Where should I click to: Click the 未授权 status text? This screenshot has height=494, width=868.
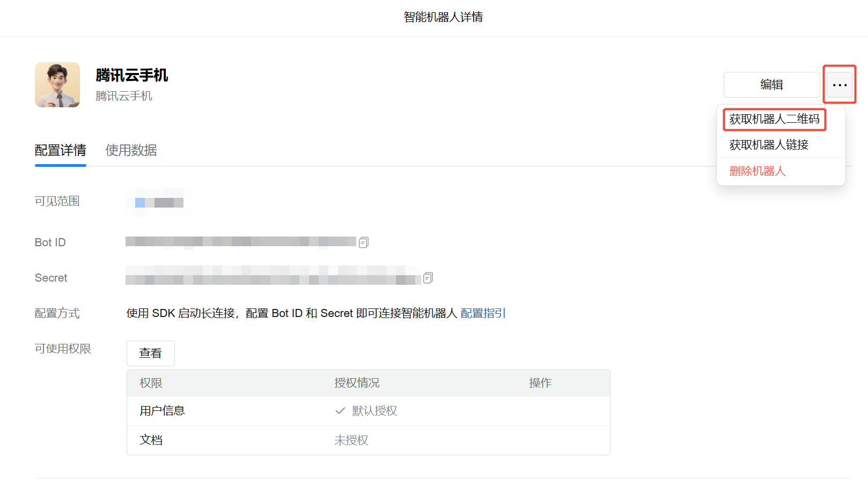click(x=351, y=440)
